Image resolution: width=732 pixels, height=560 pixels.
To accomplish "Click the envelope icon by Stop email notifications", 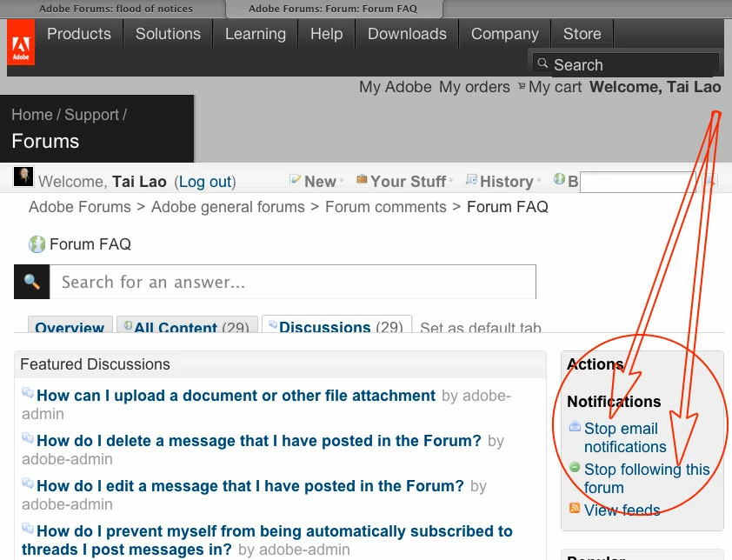I will point(575,426).
